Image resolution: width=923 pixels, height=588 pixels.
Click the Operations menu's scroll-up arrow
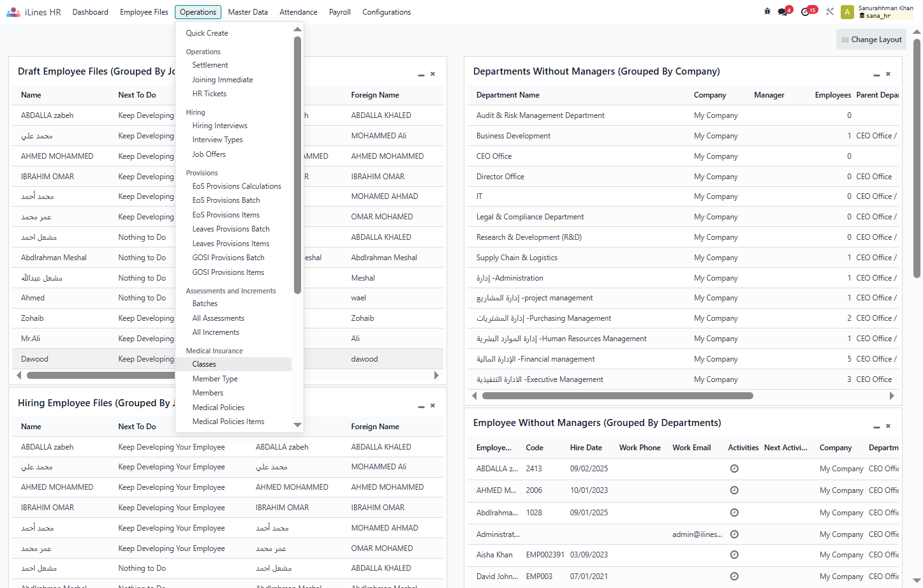297,29
